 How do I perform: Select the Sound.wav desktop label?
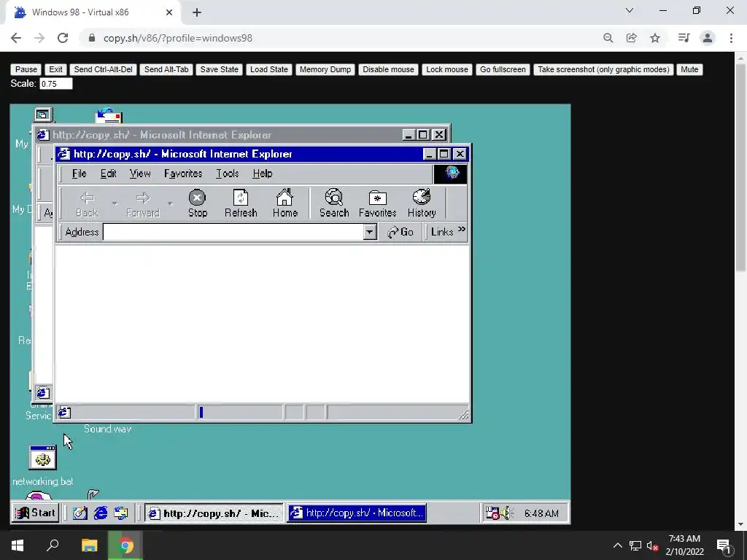point(108,429)
